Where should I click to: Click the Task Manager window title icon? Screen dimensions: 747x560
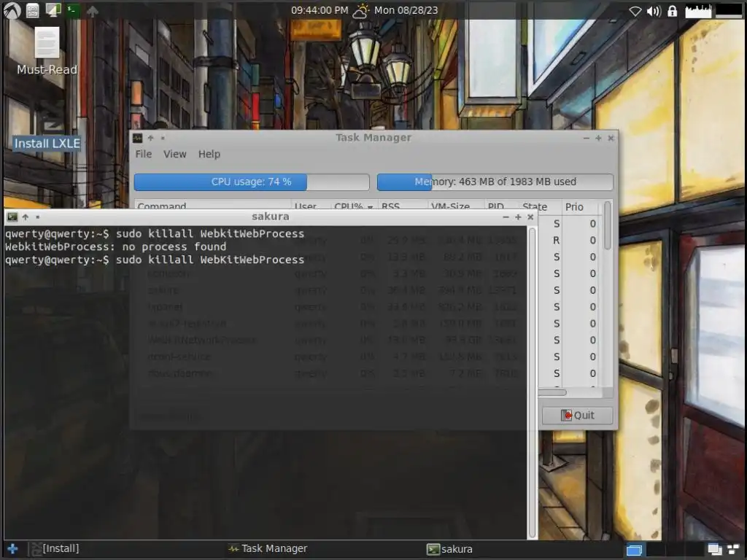(137, 138)
